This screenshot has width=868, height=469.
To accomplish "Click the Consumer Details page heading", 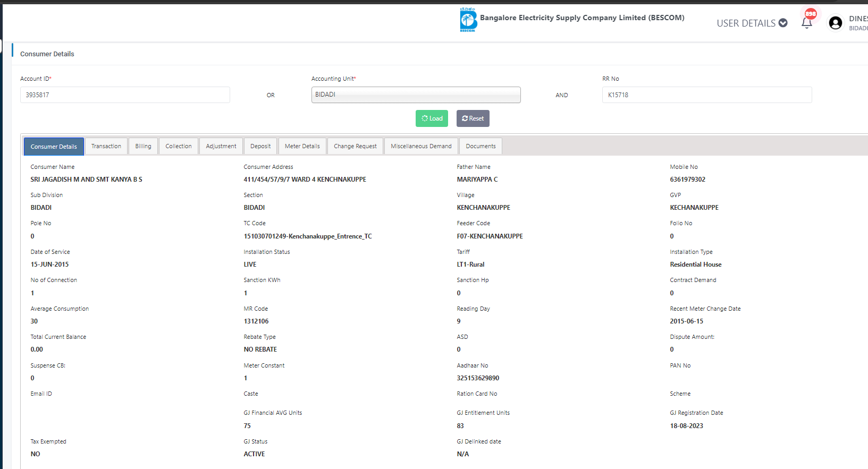I will click(47, 54).
